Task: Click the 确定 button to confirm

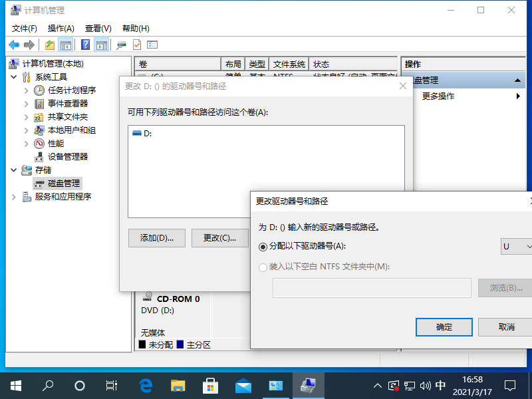Action: coord(444,327)
